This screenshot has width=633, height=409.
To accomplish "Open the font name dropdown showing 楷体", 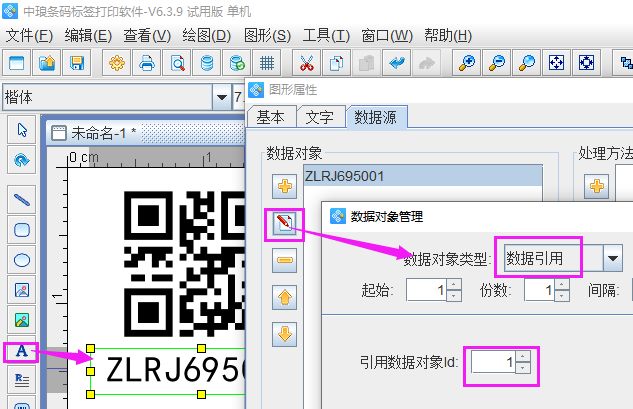I will tap(221, 97).
